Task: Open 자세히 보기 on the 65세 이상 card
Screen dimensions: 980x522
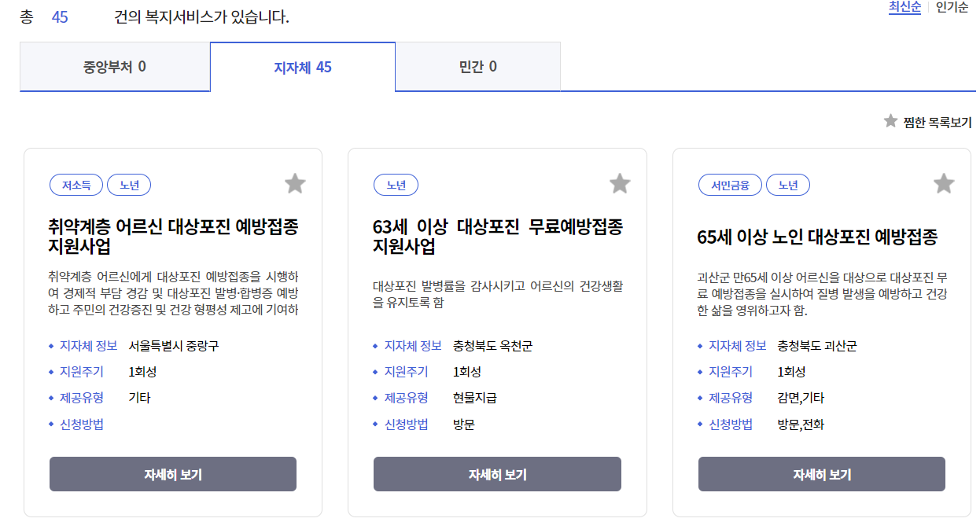Action: pyautogui.click(x=821, y=474)
